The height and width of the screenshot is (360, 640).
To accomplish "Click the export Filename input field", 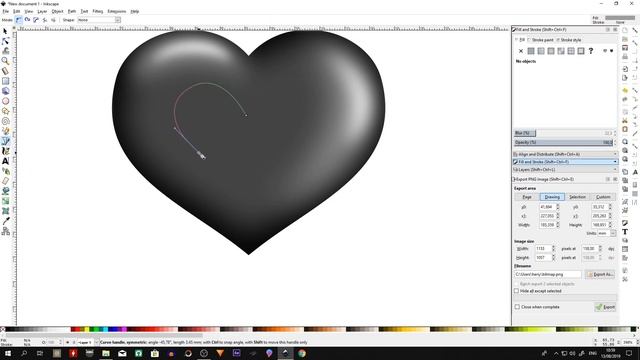I will point(548,274).
